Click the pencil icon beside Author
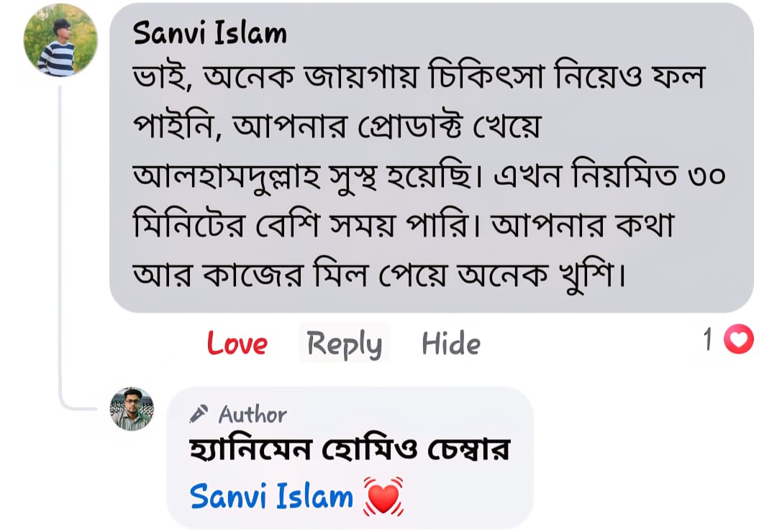This screenshot has height=532, width=777. (x=199, y=414)
